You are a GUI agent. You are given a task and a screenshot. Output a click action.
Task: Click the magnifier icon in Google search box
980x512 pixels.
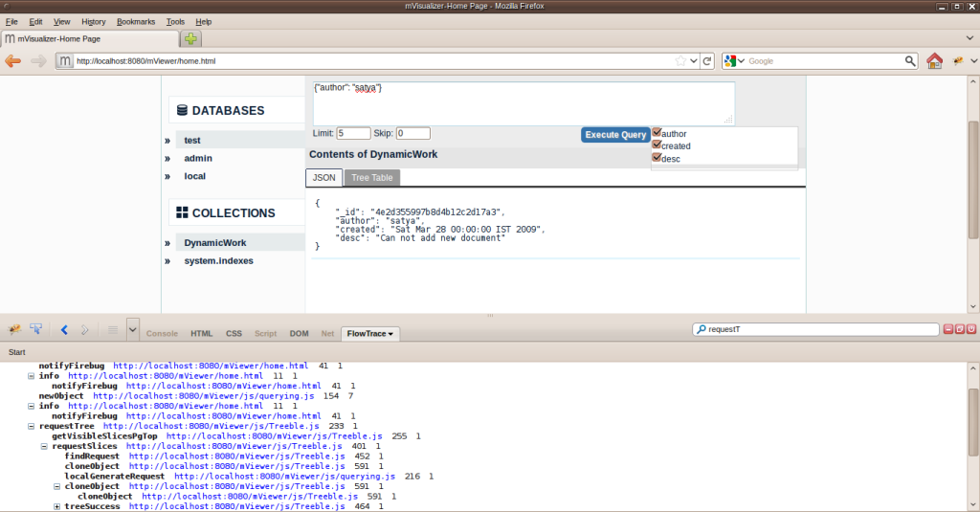click(x=910, y=60)
